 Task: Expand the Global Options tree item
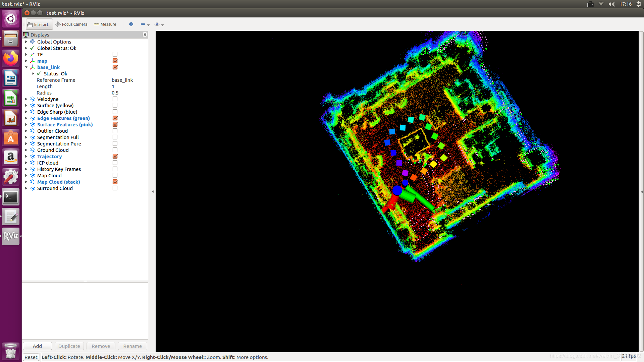coord(26,42)
